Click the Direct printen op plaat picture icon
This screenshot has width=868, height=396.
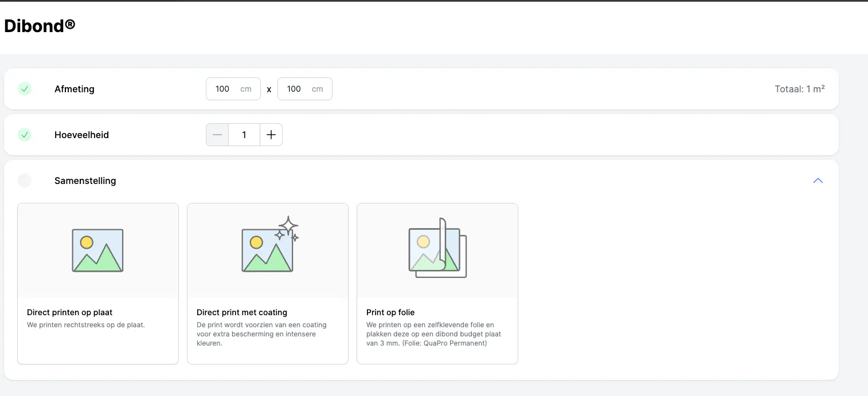[x=97, y=250]
